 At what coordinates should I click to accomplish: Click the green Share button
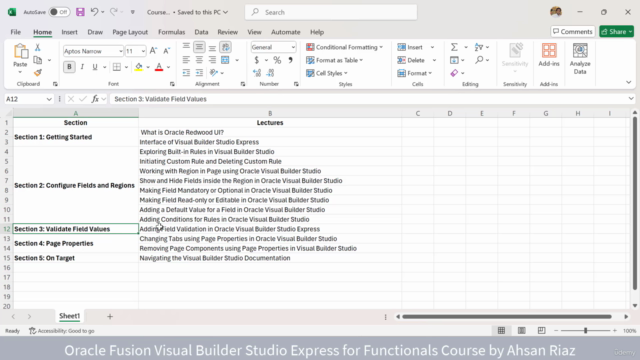click(616, 31)
